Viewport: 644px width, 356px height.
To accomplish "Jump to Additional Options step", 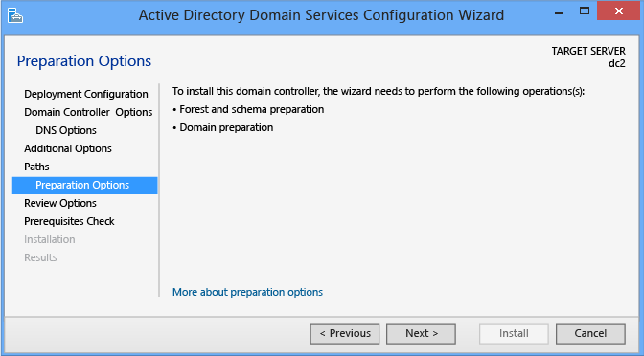I will 68,148.
